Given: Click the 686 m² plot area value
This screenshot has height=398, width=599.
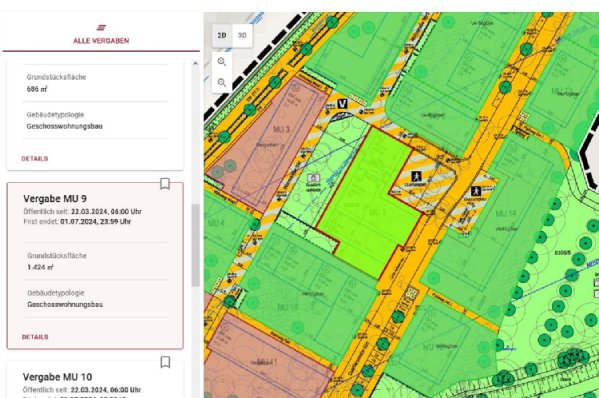Looking at the screenshot, I should click(x=37, y=89).
